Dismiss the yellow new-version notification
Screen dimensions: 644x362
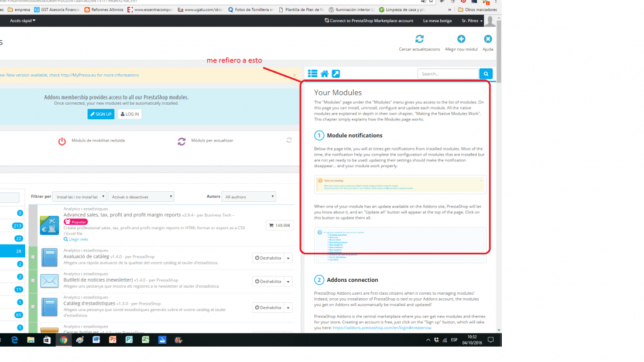coord(294,75)
